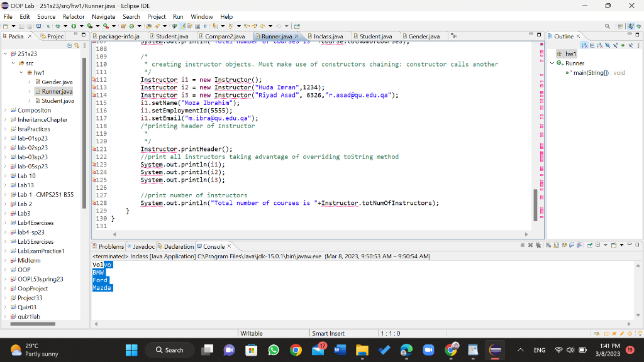Image resolution: width=644 pixels, height=362 pixels.
Task: Click the Run button in the main toolbar
Action: coord(74,26)
